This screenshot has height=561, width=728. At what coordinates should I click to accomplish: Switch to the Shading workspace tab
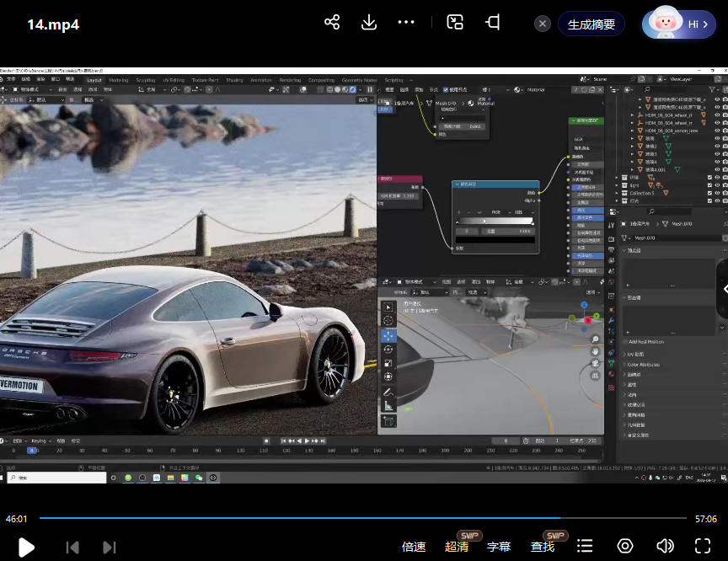coord(234,80)
